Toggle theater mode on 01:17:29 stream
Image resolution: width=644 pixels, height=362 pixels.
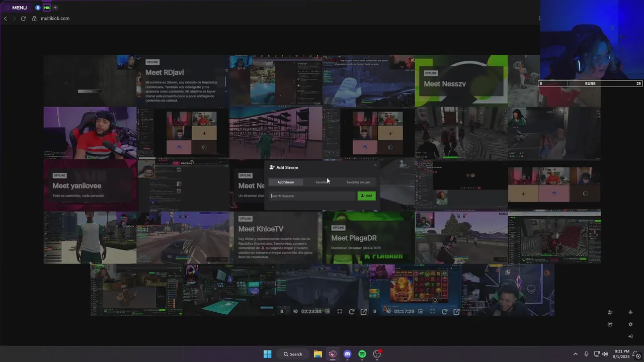pos(421,312)
